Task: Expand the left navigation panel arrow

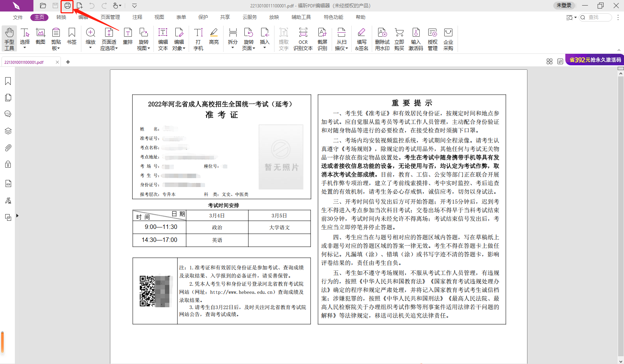Action: tap(17, 216)
